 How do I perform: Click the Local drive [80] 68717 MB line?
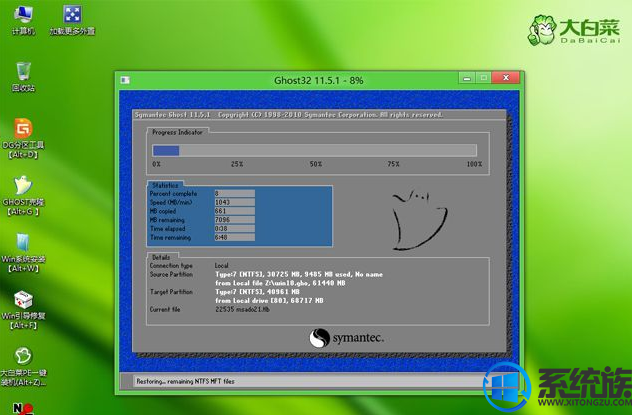(x=269, y=301)
